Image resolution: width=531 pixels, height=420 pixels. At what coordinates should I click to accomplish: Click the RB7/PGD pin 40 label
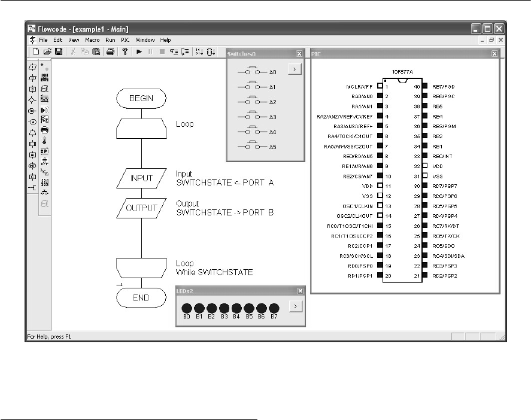pos(443,87)
